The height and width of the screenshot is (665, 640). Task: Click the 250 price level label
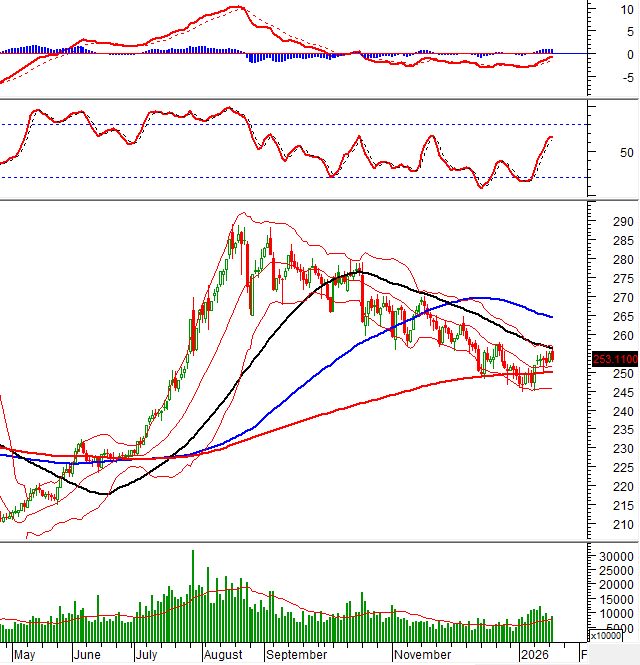(599, 373)
